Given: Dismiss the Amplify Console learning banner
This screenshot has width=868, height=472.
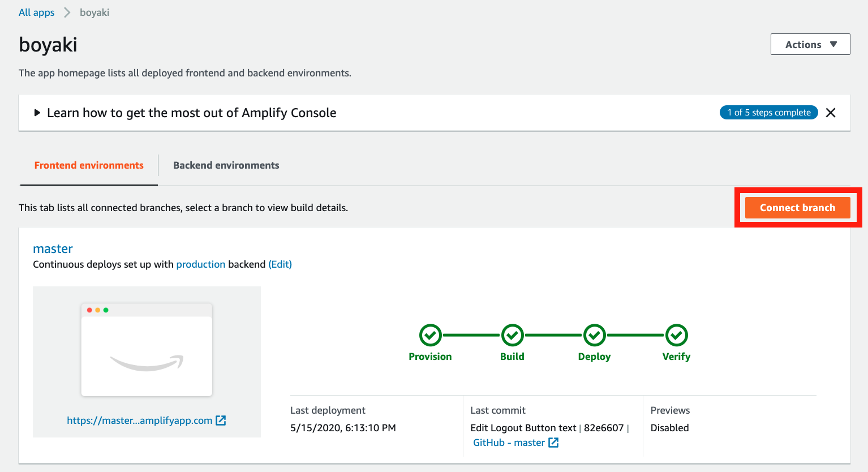Looking at the screenshot, I should tap(831, 113).
